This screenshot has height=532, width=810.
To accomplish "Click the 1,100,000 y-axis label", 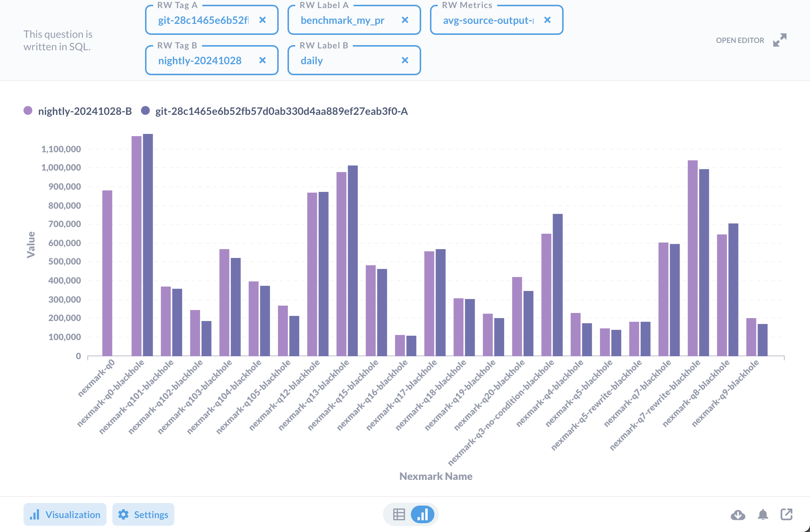I will [61, 149].
